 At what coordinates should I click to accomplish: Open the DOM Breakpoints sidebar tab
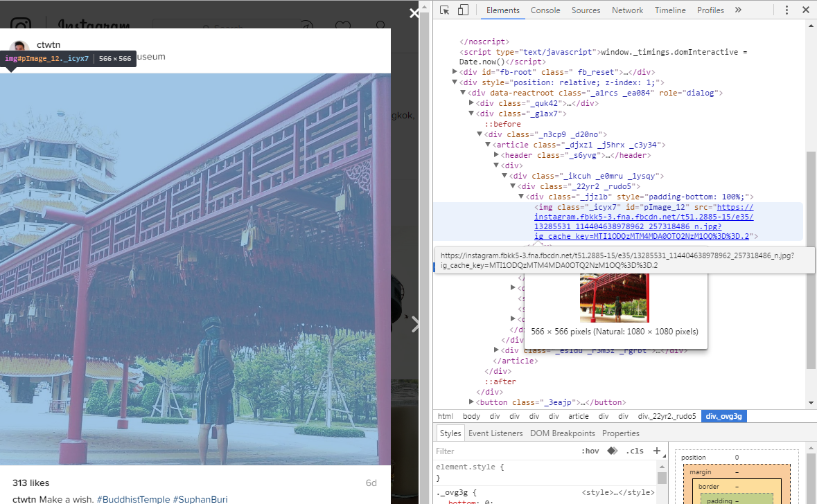pyautogui.click(x=563, y=433)
